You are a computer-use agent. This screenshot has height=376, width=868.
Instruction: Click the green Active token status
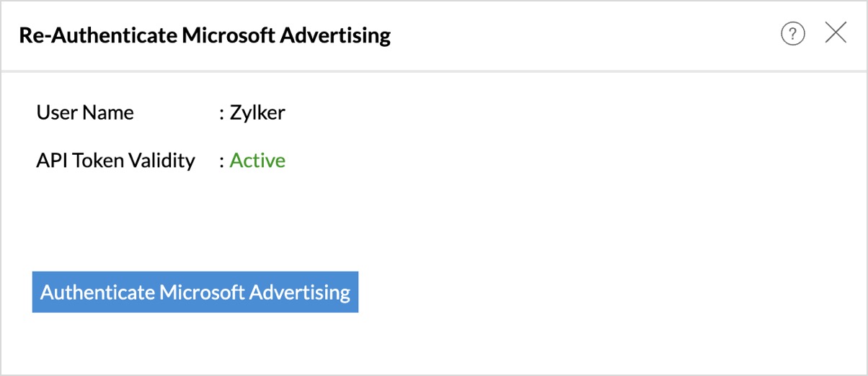pyautogui.click(x=257, y=160)
